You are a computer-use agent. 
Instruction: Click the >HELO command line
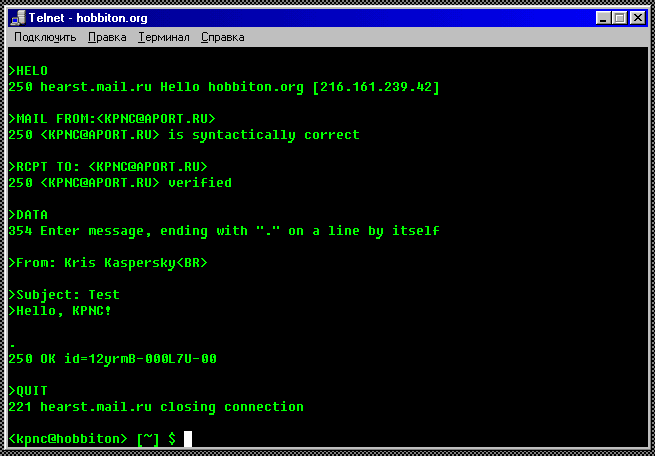point(28,71)
